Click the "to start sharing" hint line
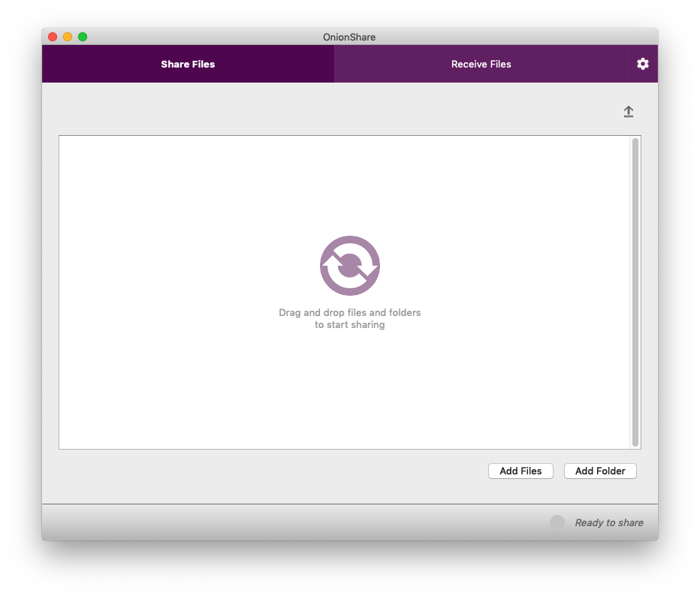The height and width of the screenshot is (596, 700). [350, 325]
